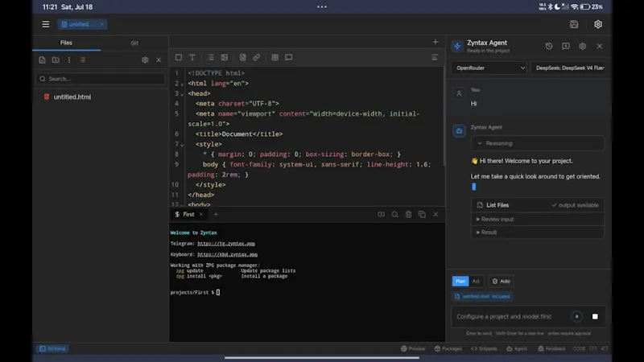The height and width of the screenshot is (362, 644).
Task: Select Plan mode
Action: (x=460, y=281)
